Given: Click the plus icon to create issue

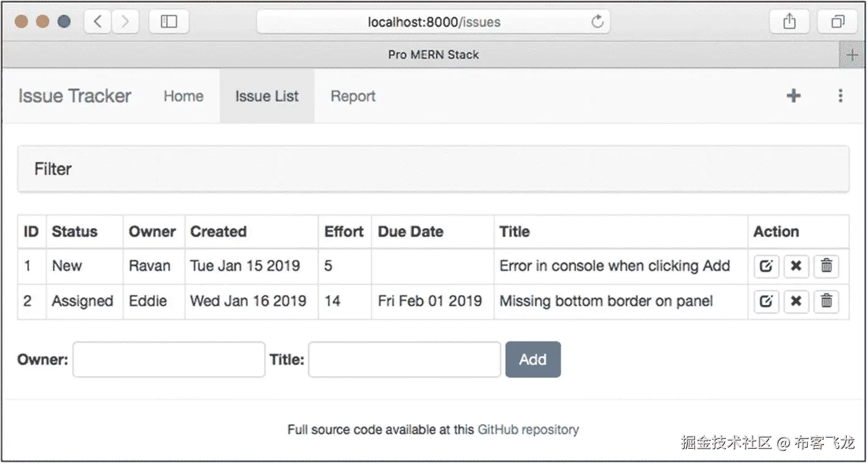Looking at the screenshot, I should pyautogui.click(x=793, y=96).
